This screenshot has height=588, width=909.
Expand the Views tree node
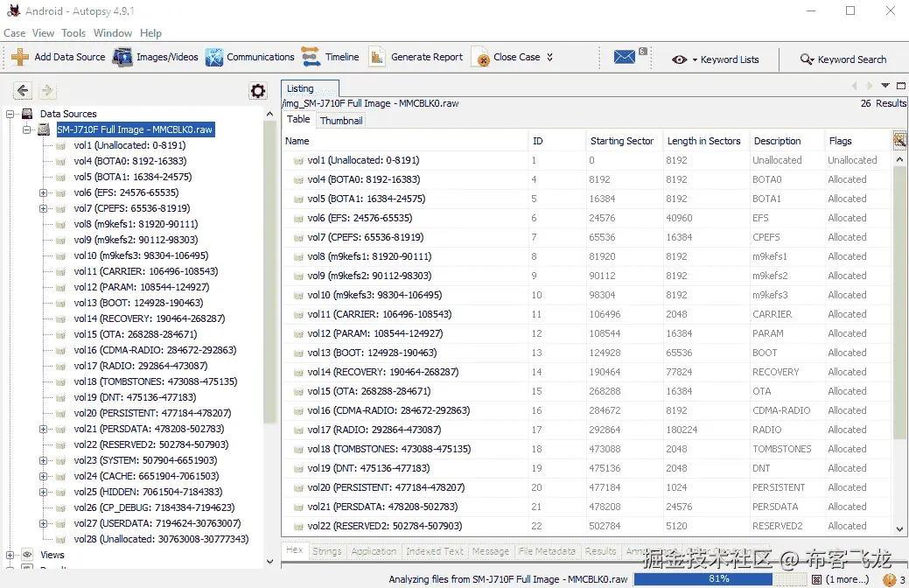pos(10,555)
